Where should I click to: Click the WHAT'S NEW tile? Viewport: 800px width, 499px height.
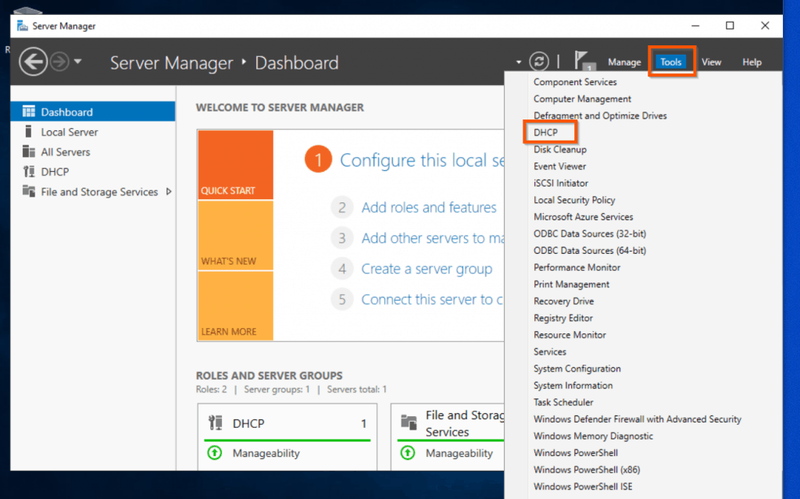click(236, 235)
